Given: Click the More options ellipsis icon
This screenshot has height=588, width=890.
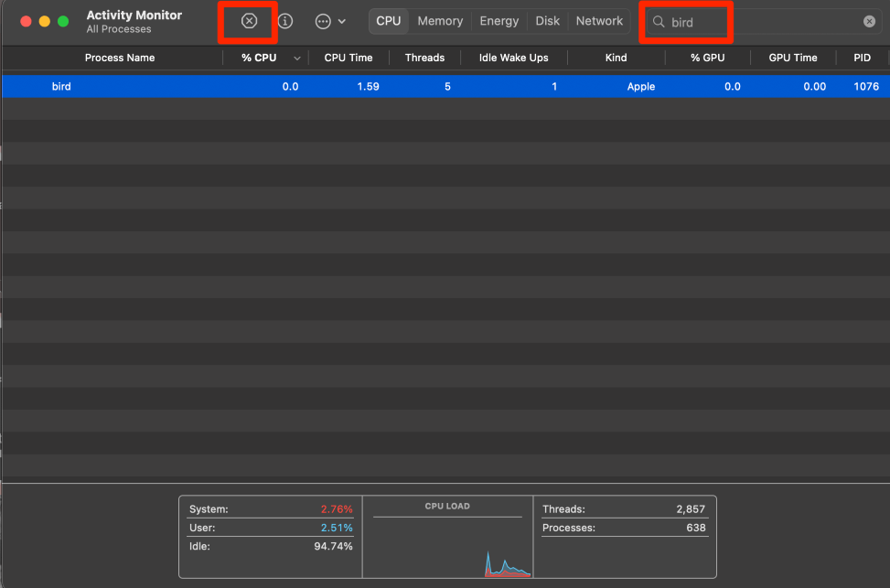Looking at the screenshot, I should [x=322, y=20].
